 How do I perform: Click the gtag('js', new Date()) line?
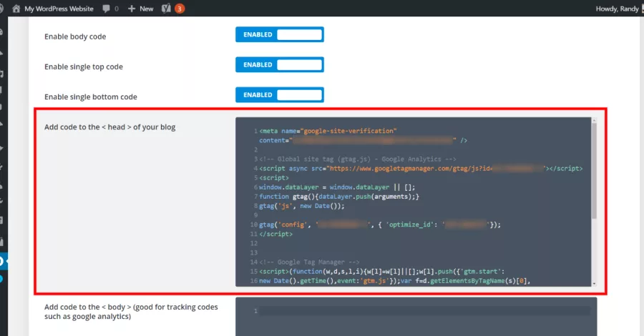click(x=302, y=206)
